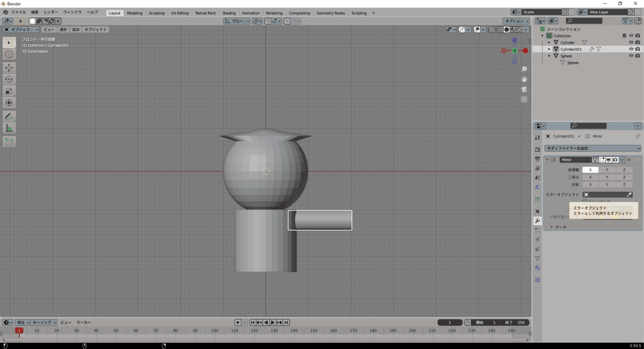The width and height of the screenshot is (644, 349).
Task: Expand the Cylinder tree item
Action: click(549, 42)
